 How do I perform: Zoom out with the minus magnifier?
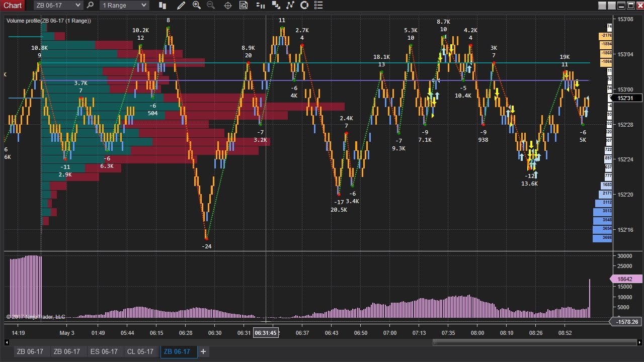tap(211, 5)
